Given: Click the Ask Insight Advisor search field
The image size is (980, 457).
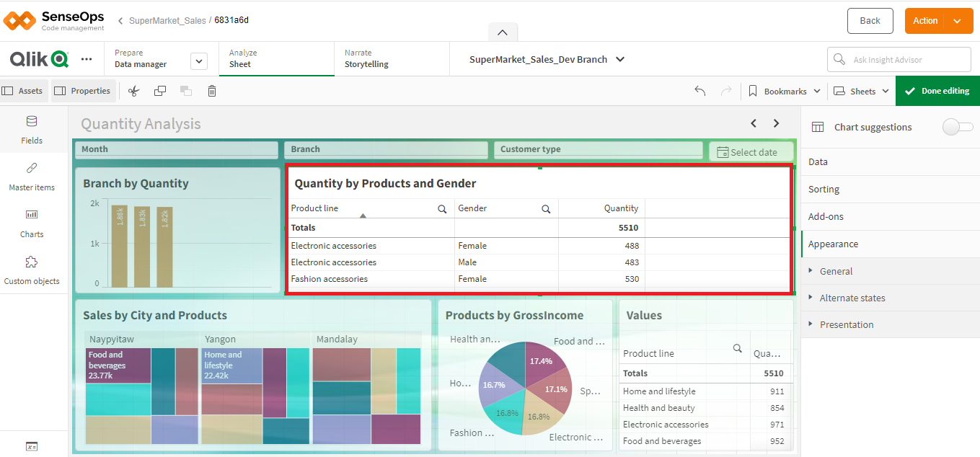Looking at the screenshot, I should pyautogui.click(x=899, y=60).
